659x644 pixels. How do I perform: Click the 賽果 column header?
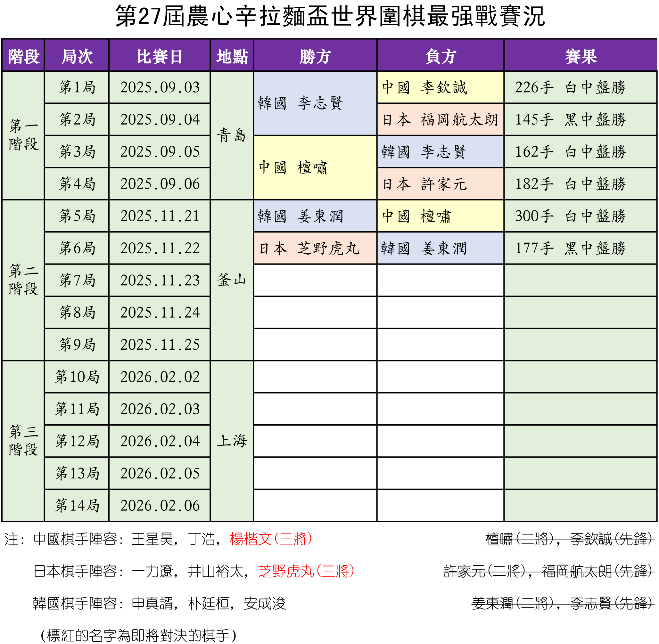[x=581, y=56]
